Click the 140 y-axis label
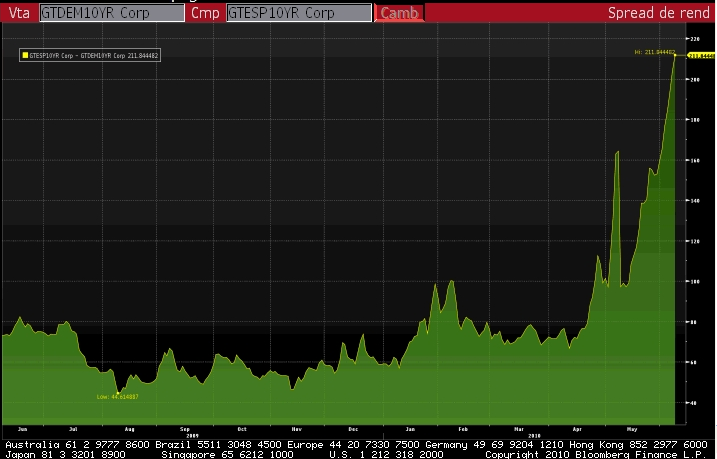 coord(695,201)
